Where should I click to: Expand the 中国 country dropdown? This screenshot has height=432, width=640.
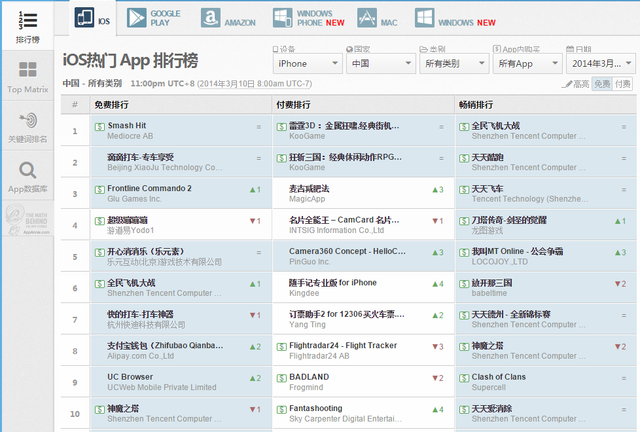tap(381, 64)
